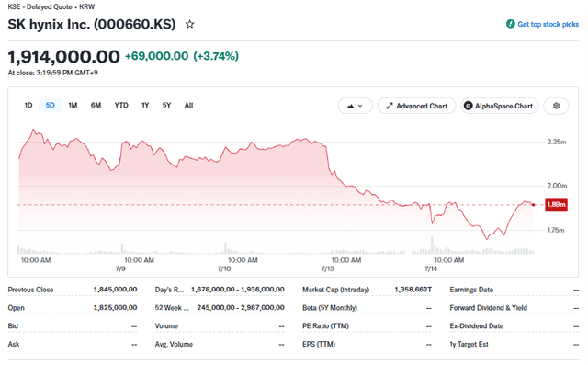Click the 1y Target Est label
The width and height of the screenshot is (588, 365).
tap(469, 345)
